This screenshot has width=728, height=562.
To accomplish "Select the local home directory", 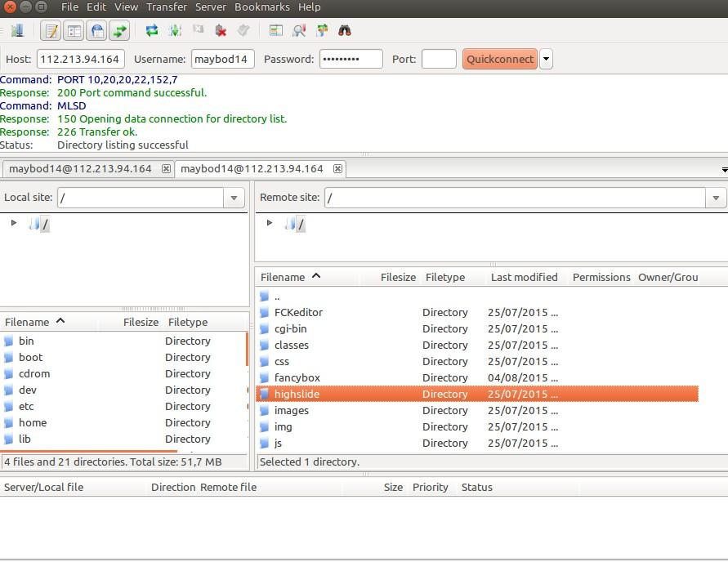I will point(123,423).
